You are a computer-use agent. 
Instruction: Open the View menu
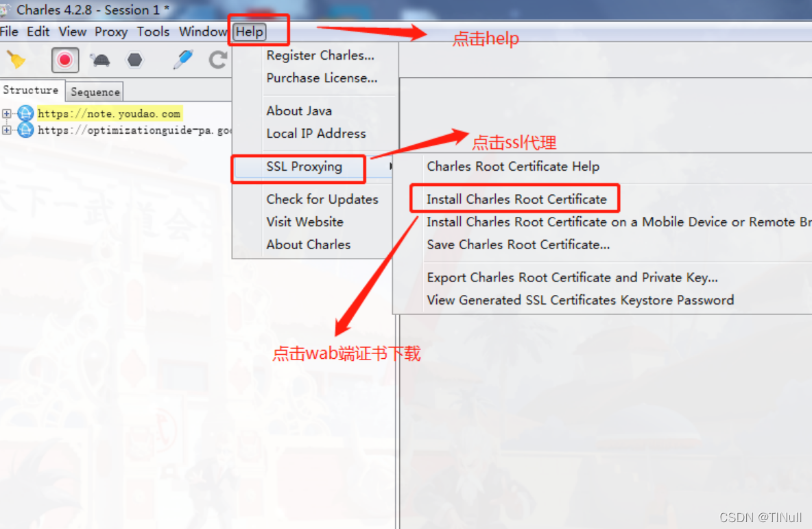click(72, 32)
